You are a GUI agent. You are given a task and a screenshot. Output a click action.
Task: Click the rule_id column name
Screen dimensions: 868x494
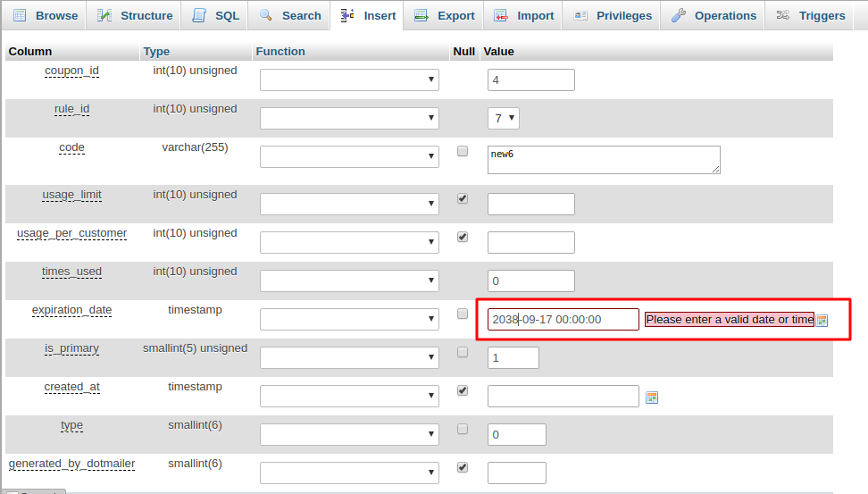coord(72,109)
